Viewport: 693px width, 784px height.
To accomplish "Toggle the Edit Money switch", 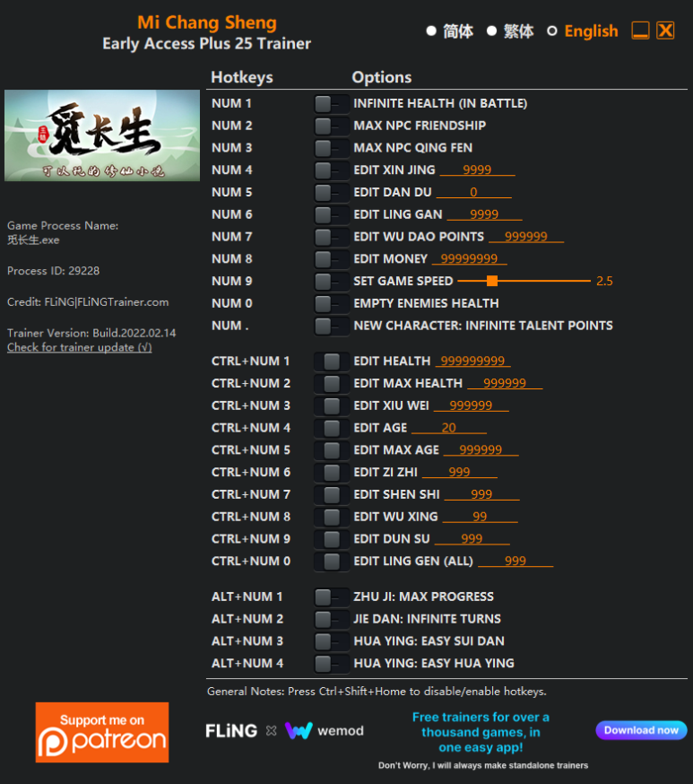I will (x=332, y=259).
